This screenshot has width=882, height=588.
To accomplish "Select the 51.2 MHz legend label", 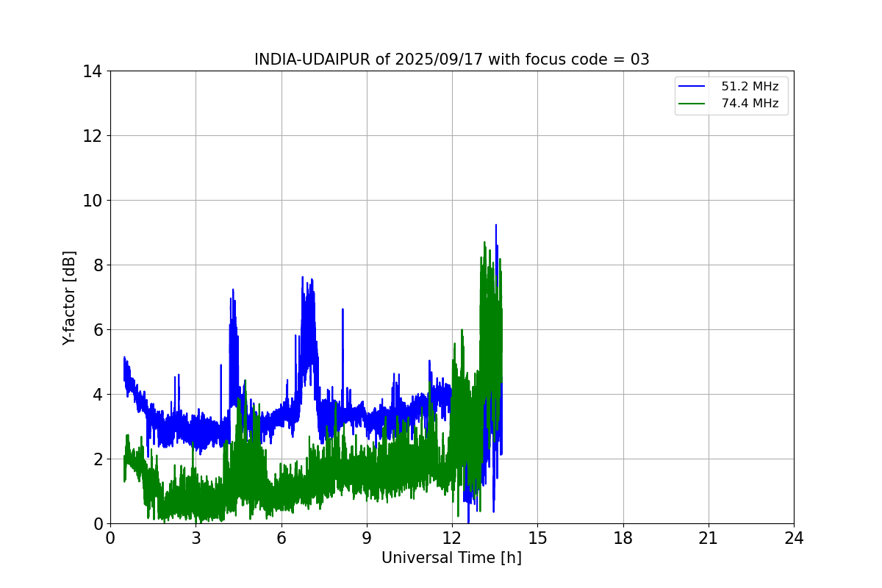I will point(750,87).
